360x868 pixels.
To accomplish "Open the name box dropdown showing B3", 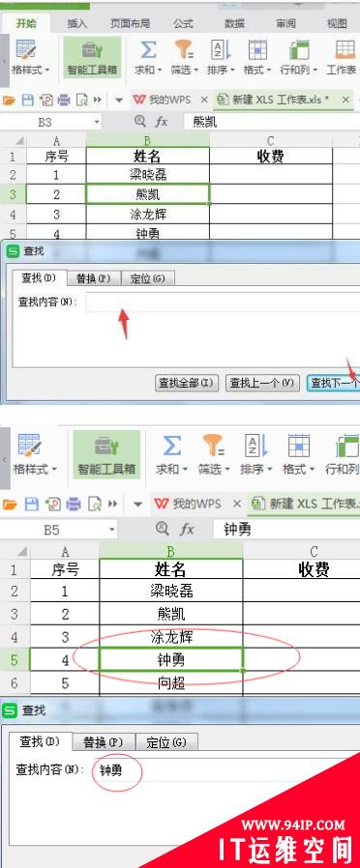I will tap(98, 122).
